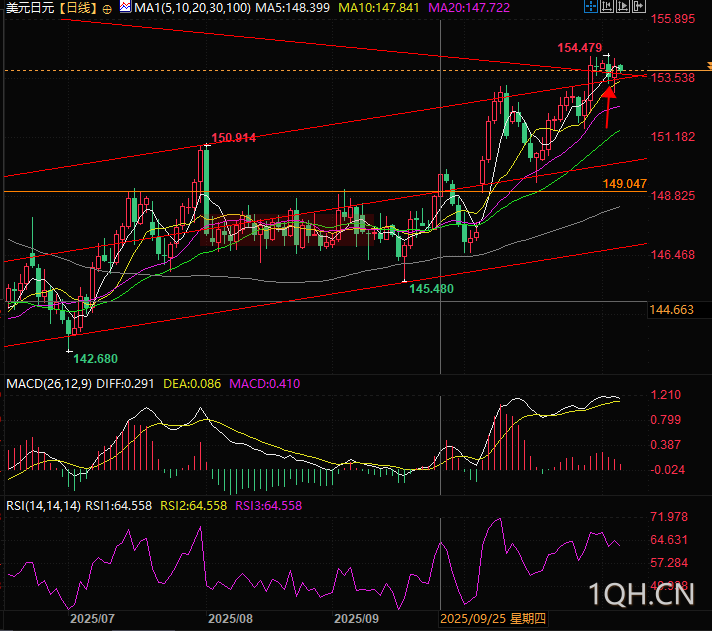Click the 145.480 trough price label

tap(432, 288)
